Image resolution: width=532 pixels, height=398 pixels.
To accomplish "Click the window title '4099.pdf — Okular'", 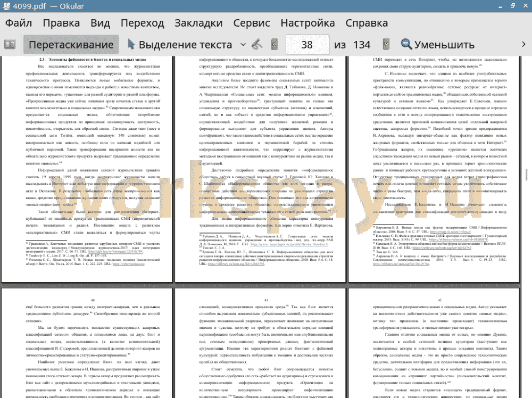I will 48,6.
